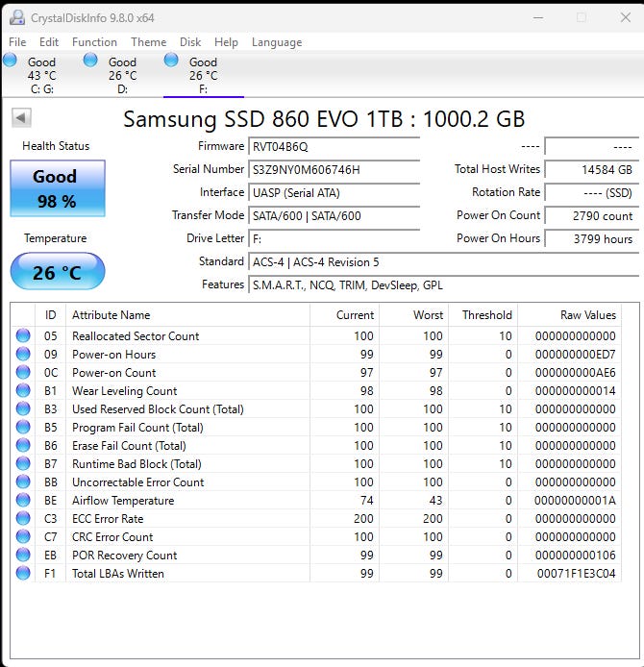Click the 26 °C temperature button
Image resolution: width=644 pixels, height=667 pixels.
(x=57, y=272)
